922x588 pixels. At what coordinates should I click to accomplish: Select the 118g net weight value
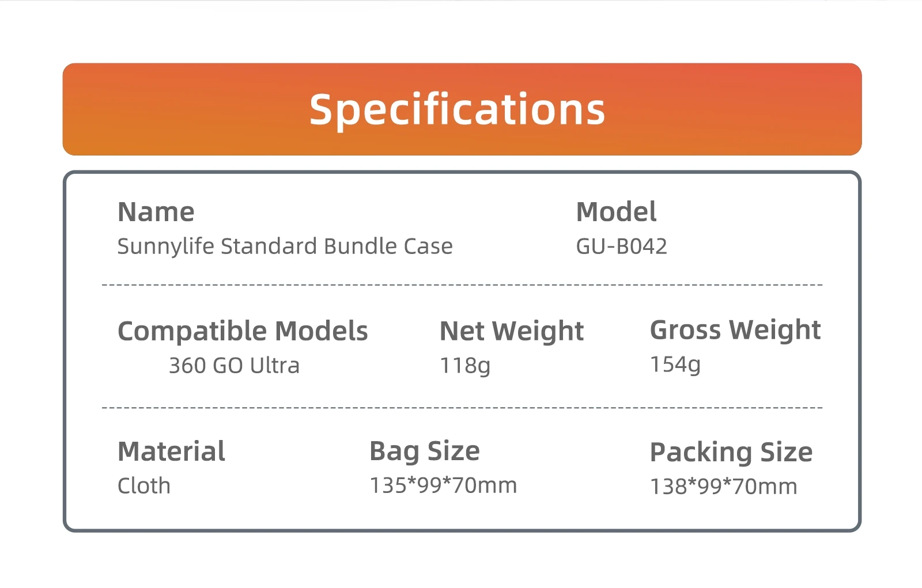(464, 366)
